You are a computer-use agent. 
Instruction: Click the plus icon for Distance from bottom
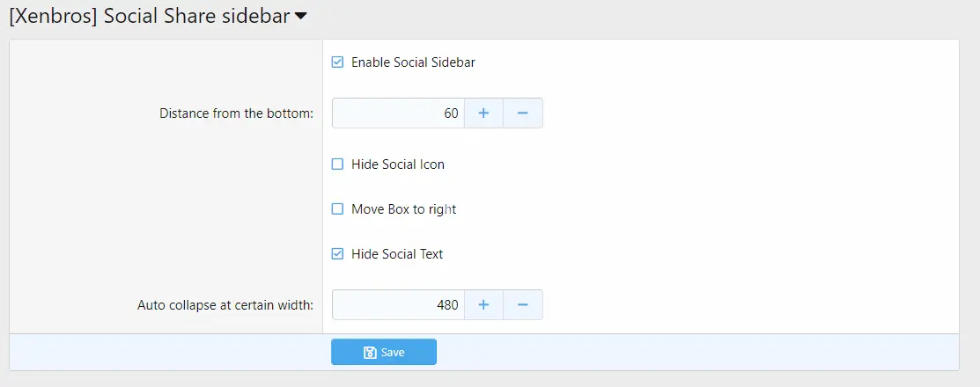tap(483, 113)
